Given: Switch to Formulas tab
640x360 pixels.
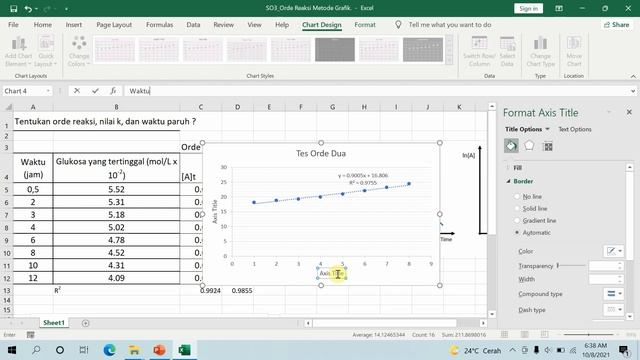Looking at the screenshot, I should click(160, 24).
